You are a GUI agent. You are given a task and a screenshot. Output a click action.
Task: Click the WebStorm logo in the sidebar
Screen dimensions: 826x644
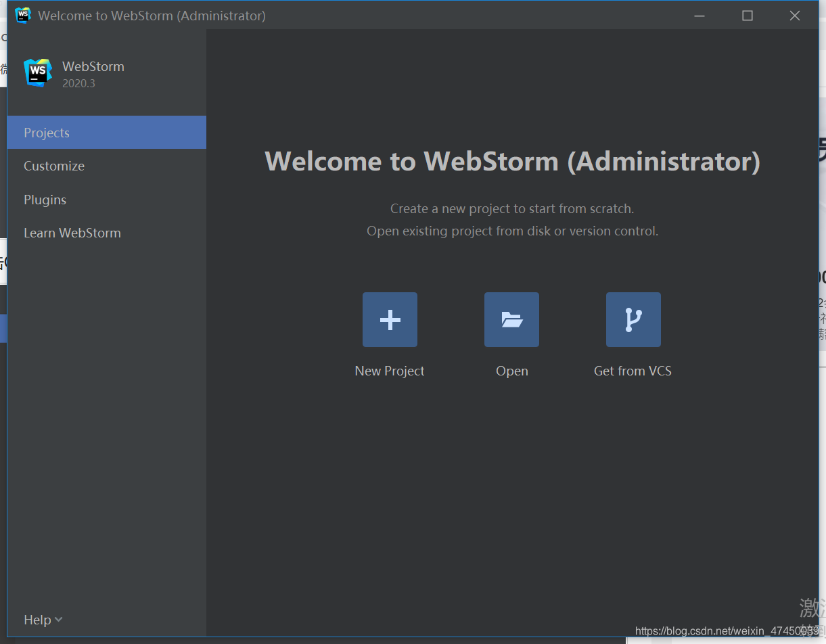[x=38, y=73]
